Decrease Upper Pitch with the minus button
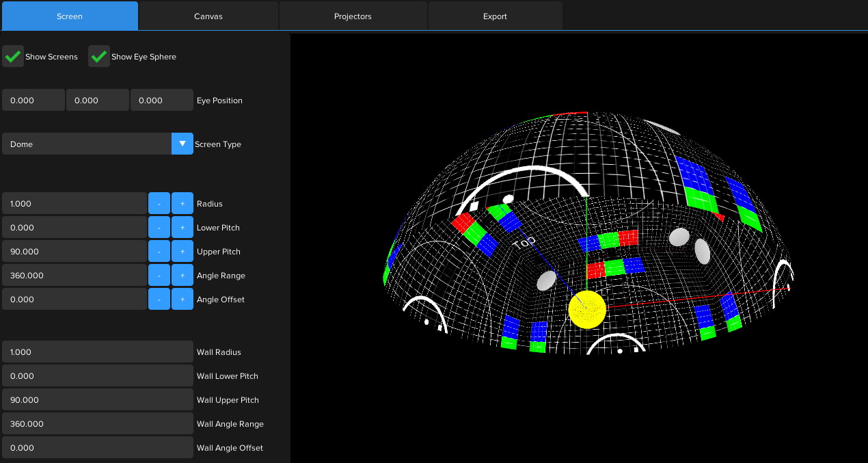 [159, 250]
